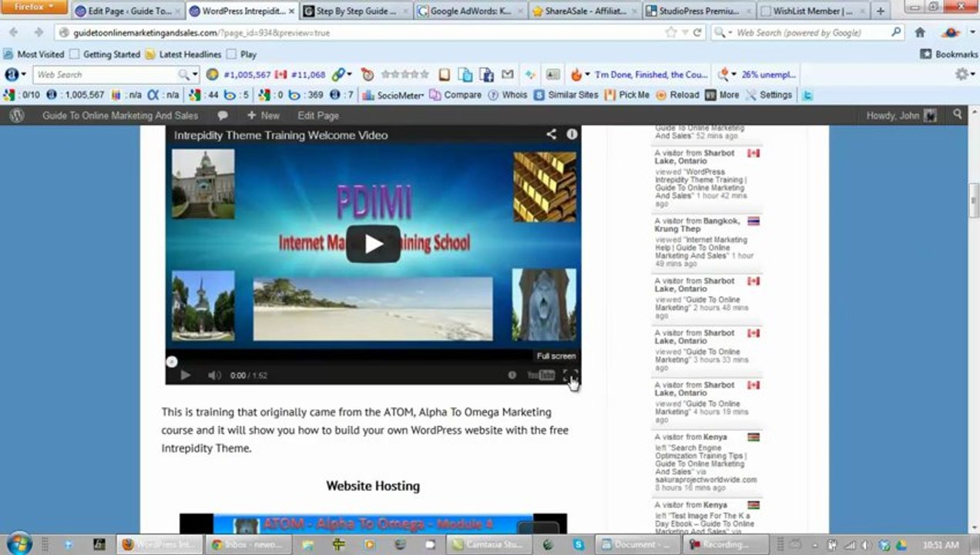Click the browser back arrow

click(14, 32)
